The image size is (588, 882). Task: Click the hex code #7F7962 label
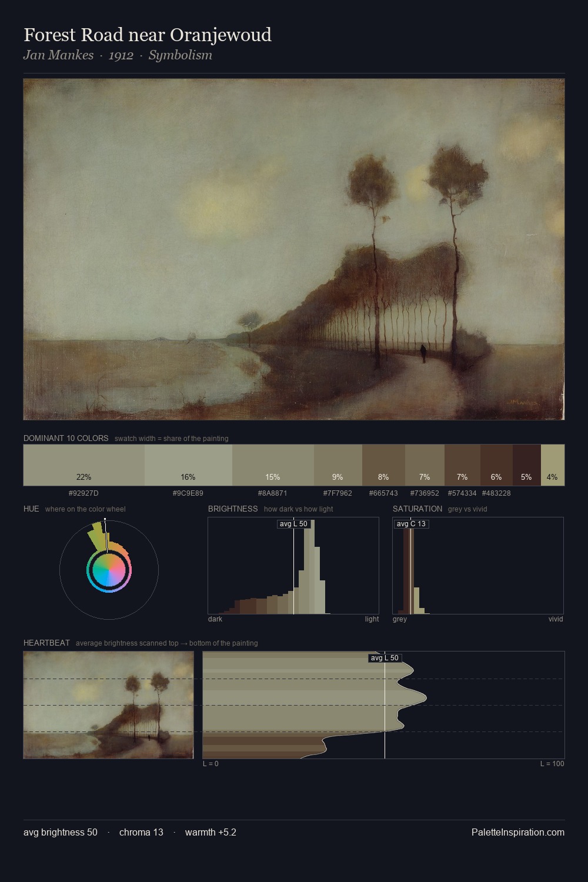pos(338,493)
